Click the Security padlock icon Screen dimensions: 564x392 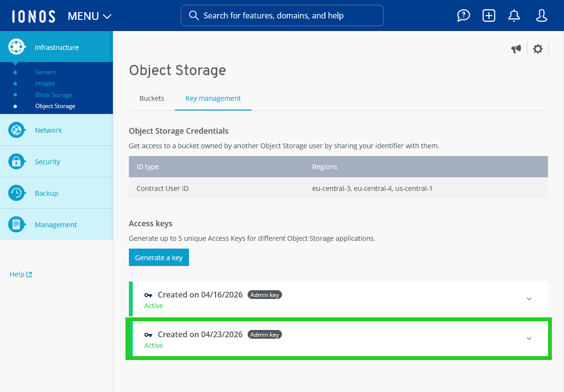[x=16, y=161]
